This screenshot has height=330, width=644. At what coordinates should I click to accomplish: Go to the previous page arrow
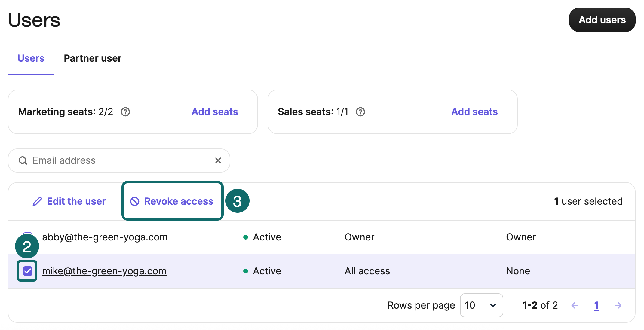[x=575, y=305]
